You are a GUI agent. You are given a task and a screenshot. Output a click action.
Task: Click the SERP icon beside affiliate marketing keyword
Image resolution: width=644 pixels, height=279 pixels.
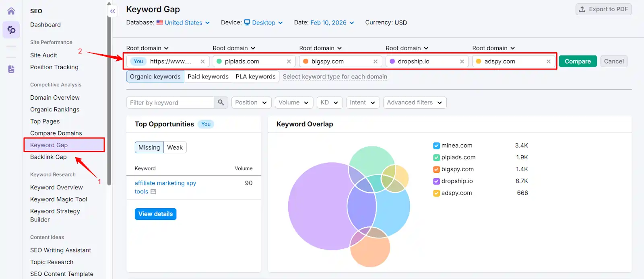pos(153,192)
